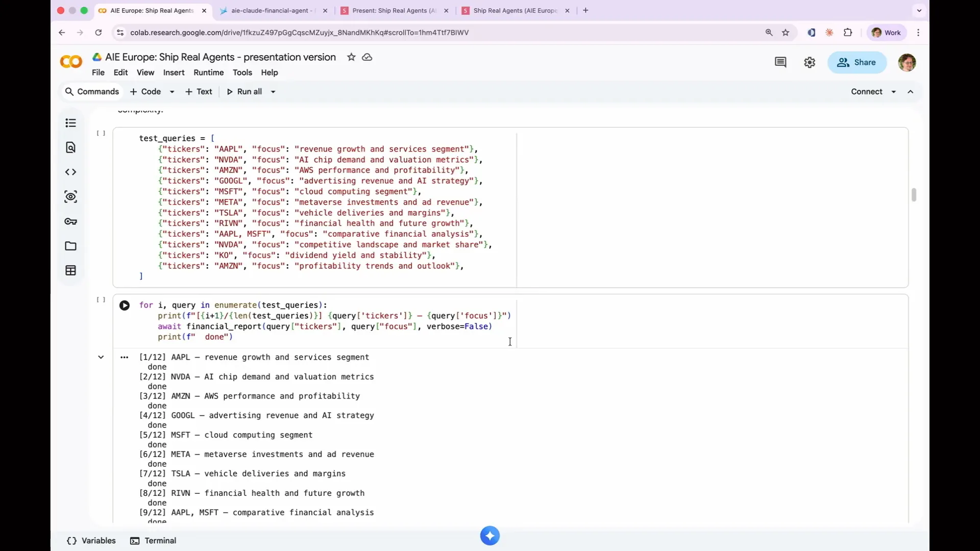The image size is (980, 551).
Task: Run the for-loop code cell
Action: tap(125, 306)
